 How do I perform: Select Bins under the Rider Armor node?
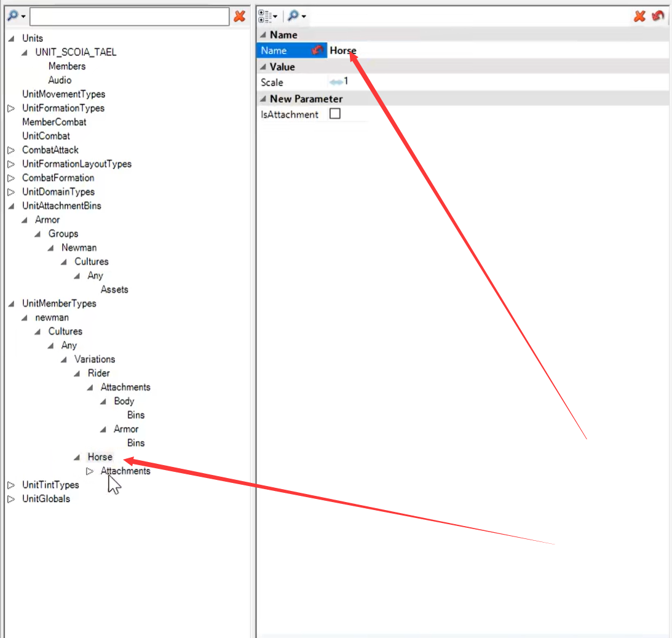(136, 443)
